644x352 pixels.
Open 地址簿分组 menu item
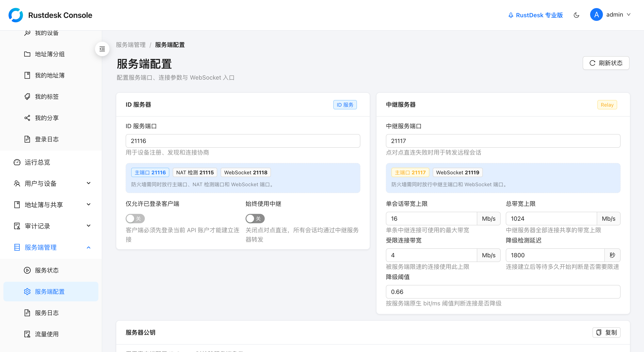(x=51, y=54)
